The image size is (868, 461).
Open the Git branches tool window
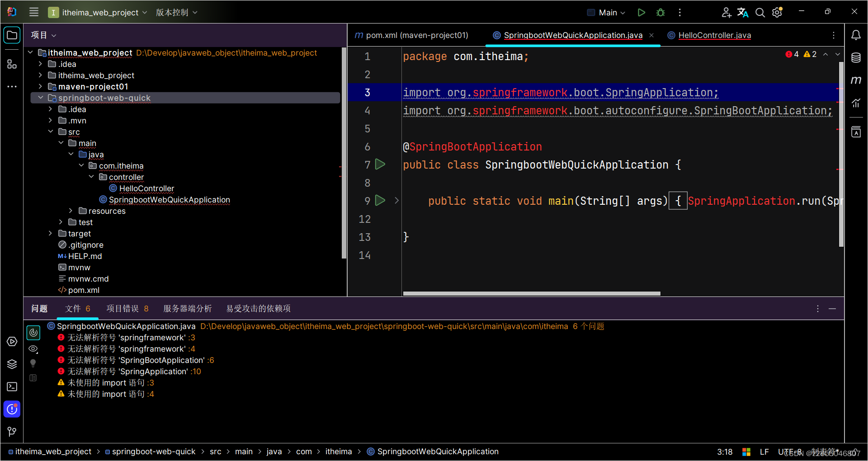click(x=12, y=432)
